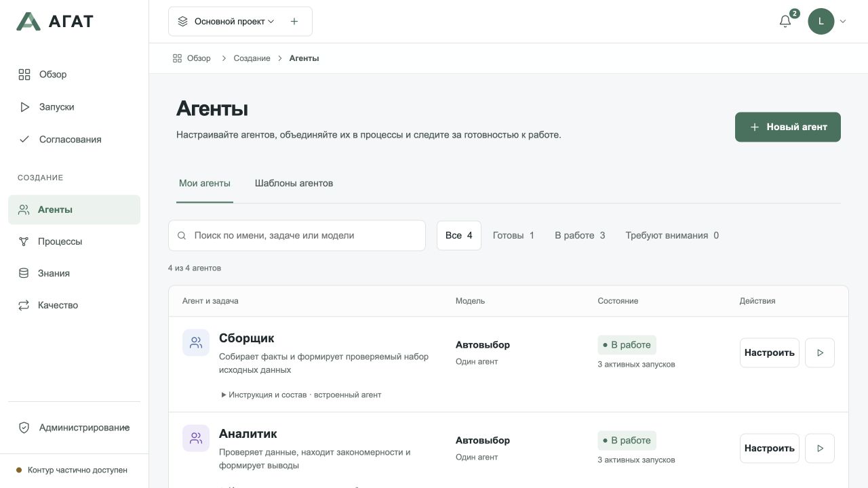Expand Инструкция и состав for Сборщик
The height and width of the screenshot is (488, 868).
[301, 394]
